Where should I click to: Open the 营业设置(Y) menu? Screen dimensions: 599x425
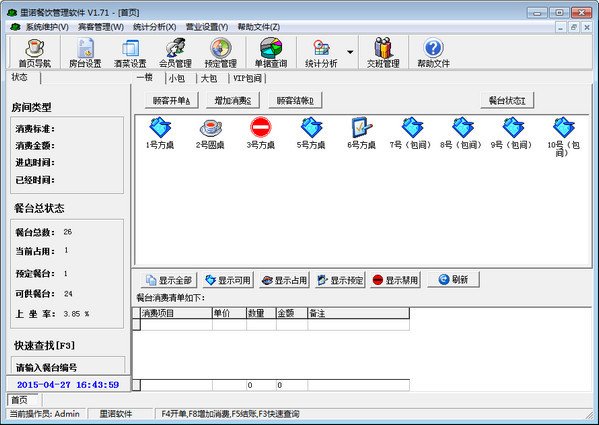point(207,27)
